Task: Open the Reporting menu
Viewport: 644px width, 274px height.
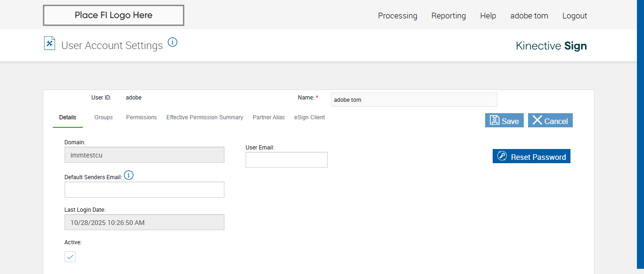Action: (x=448, y=16)
